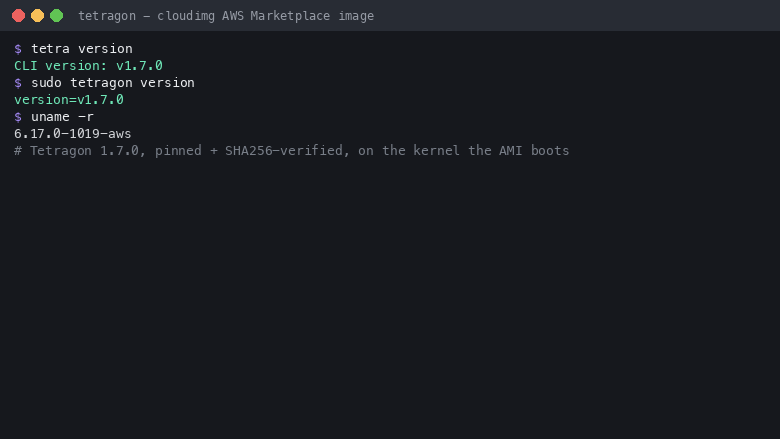Click the window title 'tetragon – cloudimg AWS Marketplace image'
780x439 pixels.
pyautogui.click(x=226, y=16)
